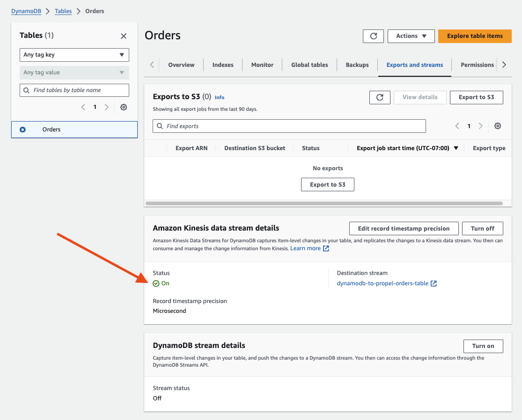Click the Stream status Off value

[x=157, y=398]
